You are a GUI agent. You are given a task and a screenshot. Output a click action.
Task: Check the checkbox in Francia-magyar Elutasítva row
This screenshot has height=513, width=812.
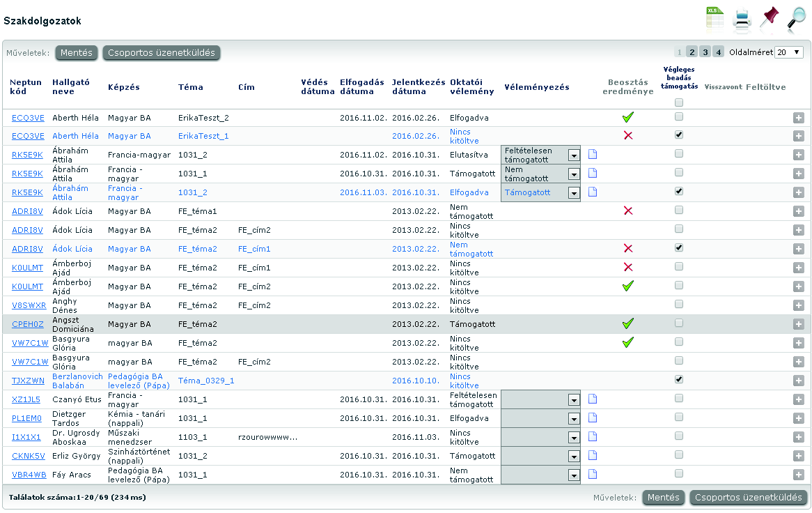point(679,153)
